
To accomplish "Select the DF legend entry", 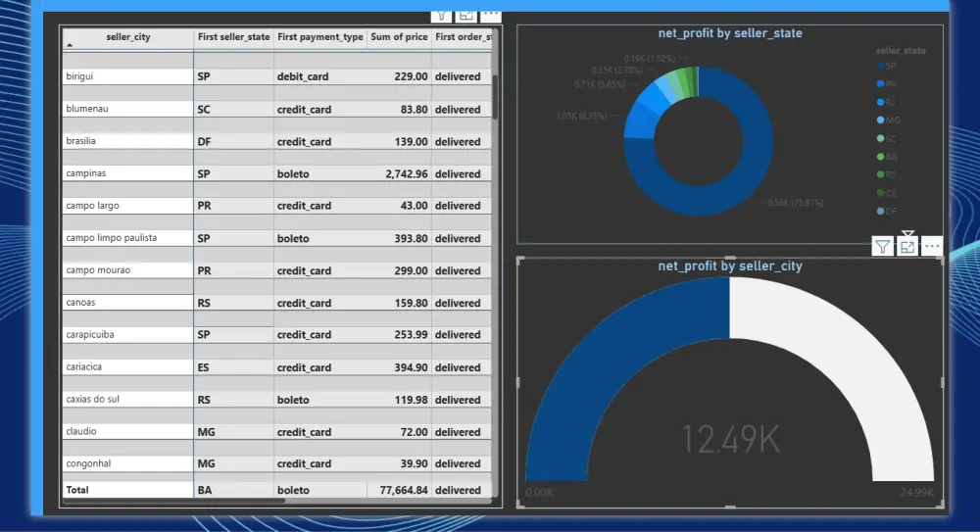I will click(887, 212).
